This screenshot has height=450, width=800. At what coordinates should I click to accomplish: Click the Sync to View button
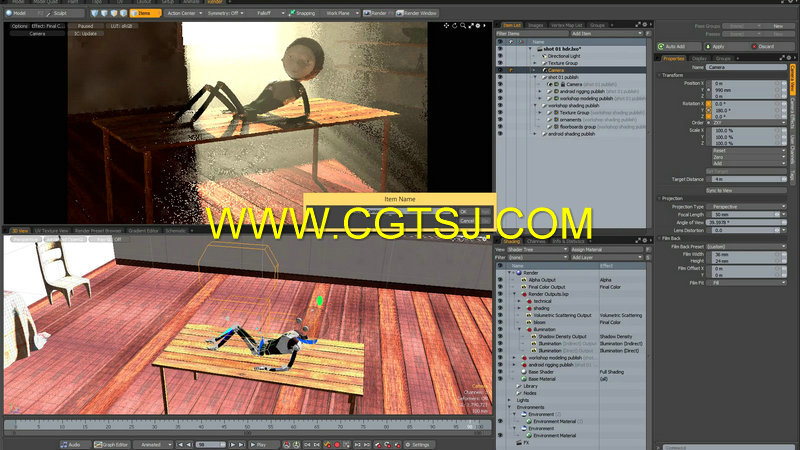pyautogui.click(x=746, y=190)
